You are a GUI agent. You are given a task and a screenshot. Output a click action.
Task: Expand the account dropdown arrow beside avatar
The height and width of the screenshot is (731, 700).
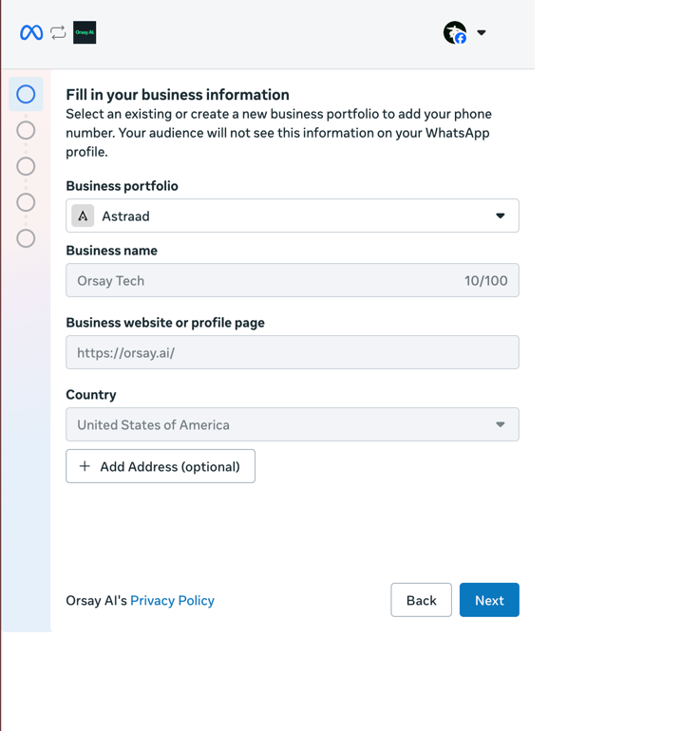click(482, 32)
